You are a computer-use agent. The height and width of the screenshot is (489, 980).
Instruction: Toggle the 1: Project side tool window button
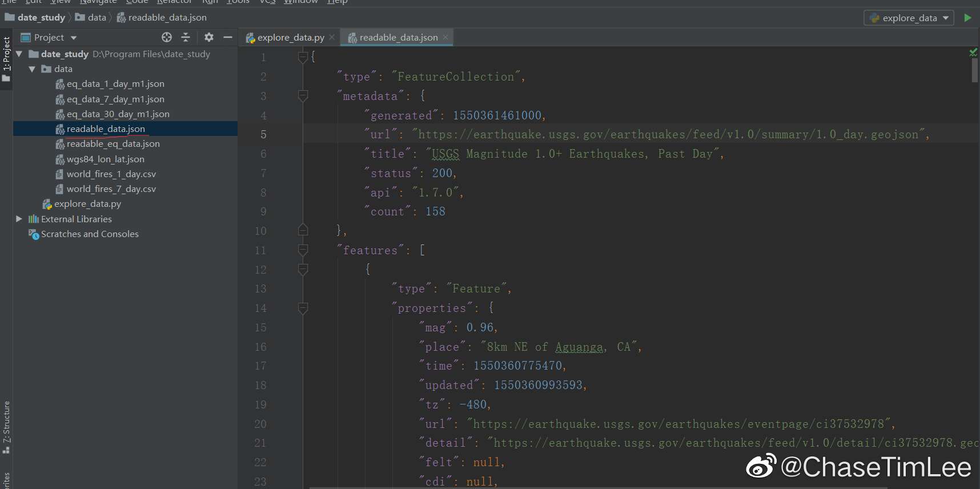(x=6, y=59)
